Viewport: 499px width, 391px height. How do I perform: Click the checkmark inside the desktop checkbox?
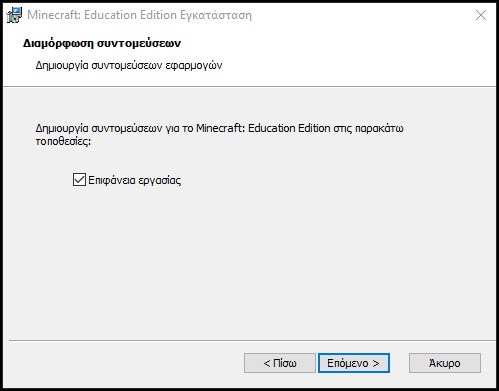tap(79, 180)
